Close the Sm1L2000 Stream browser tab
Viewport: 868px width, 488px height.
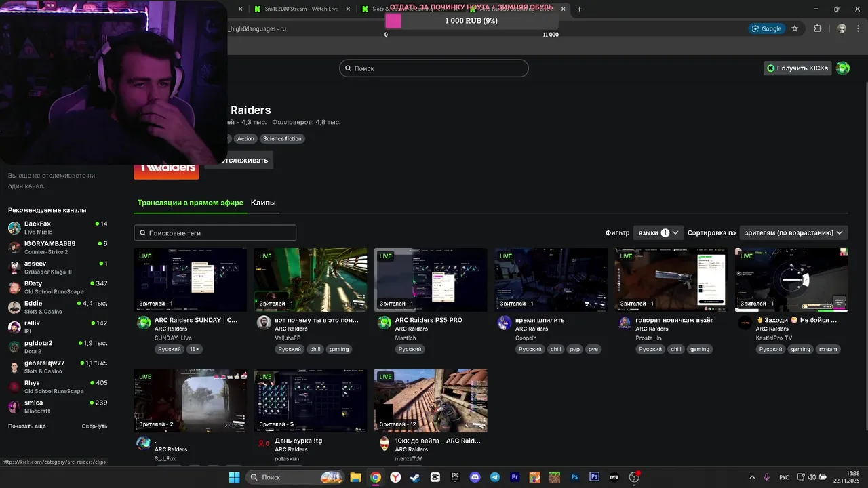pos(349,9)
